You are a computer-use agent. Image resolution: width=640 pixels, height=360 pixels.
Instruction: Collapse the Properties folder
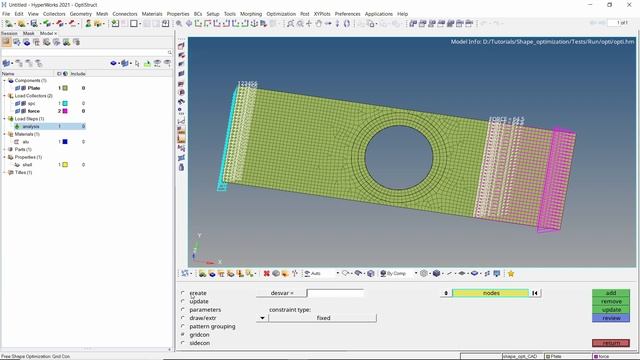click(4, 157)
